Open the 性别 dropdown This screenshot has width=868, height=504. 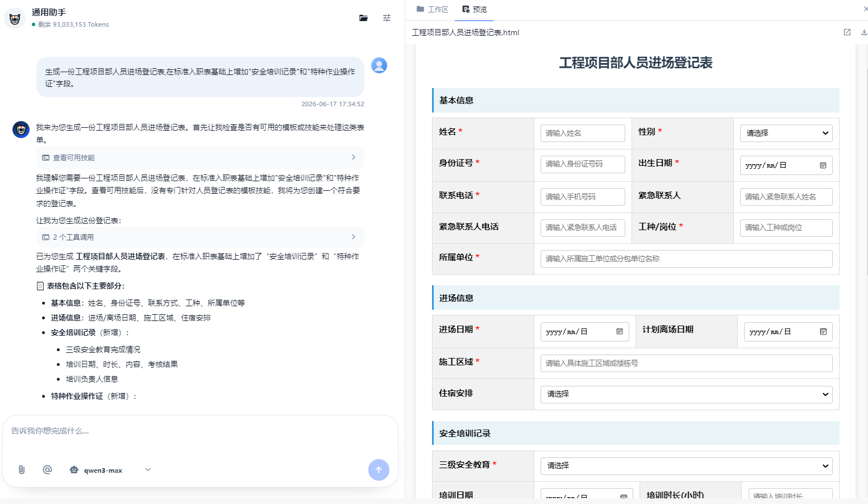(786, 133)
